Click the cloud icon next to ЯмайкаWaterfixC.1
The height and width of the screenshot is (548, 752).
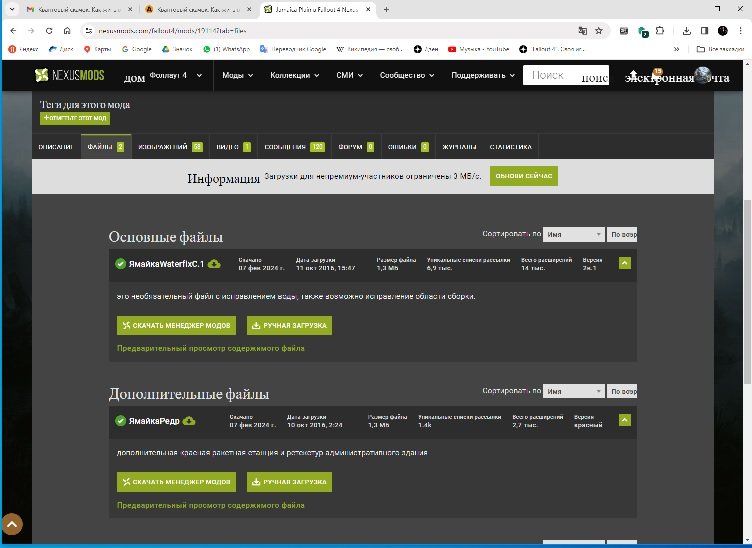pos(214,264)
